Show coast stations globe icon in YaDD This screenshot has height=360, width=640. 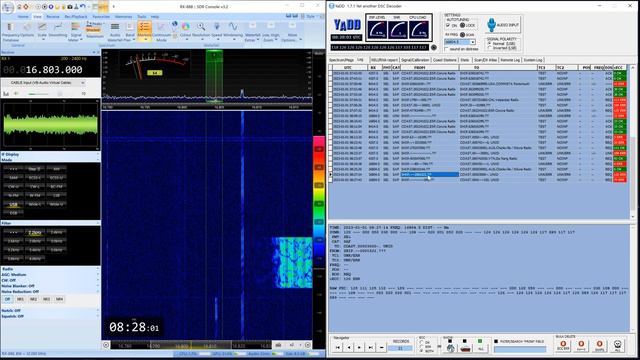tap(451, 348)
